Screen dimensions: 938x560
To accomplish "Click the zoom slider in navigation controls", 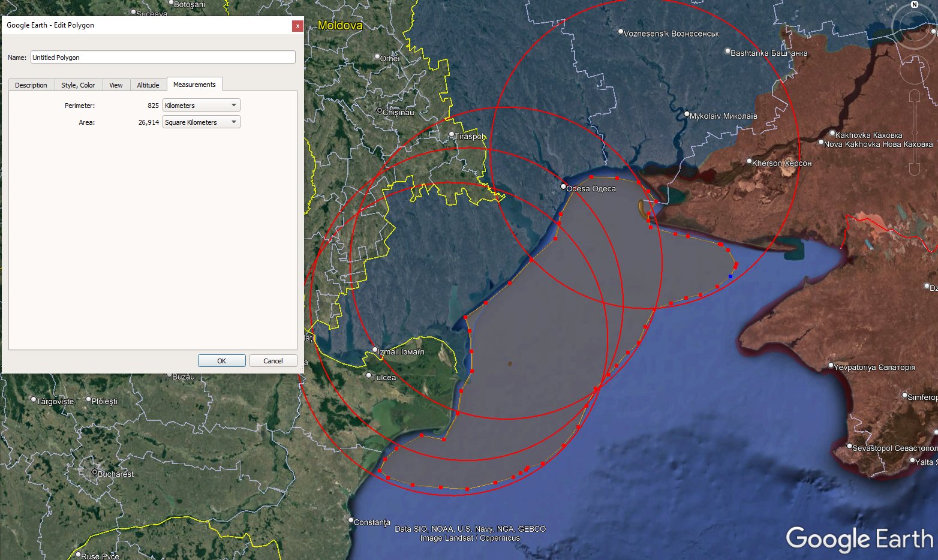I will (915, 133).
